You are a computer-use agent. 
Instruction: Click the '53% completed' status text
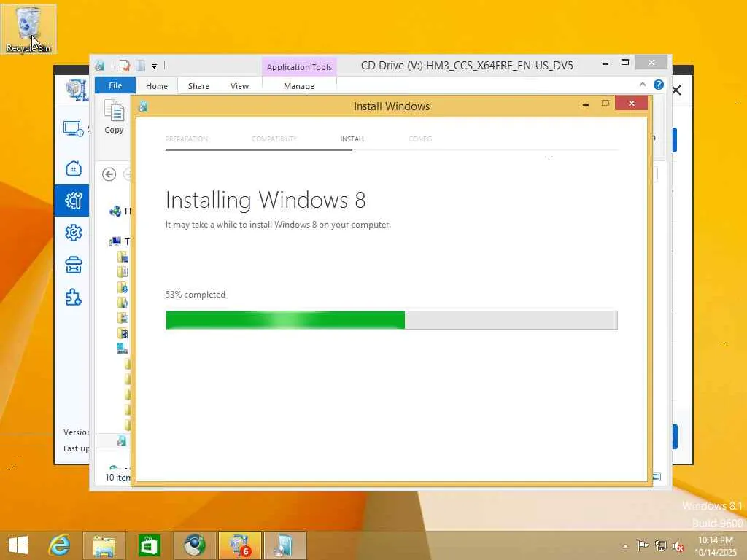(x=196, y=295)
